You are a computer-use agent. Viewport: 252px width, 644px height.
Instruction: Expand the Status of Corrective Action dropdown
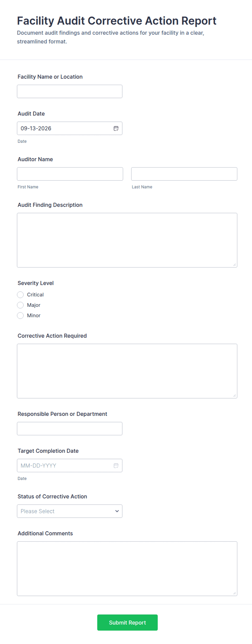(x=70, y=511)
